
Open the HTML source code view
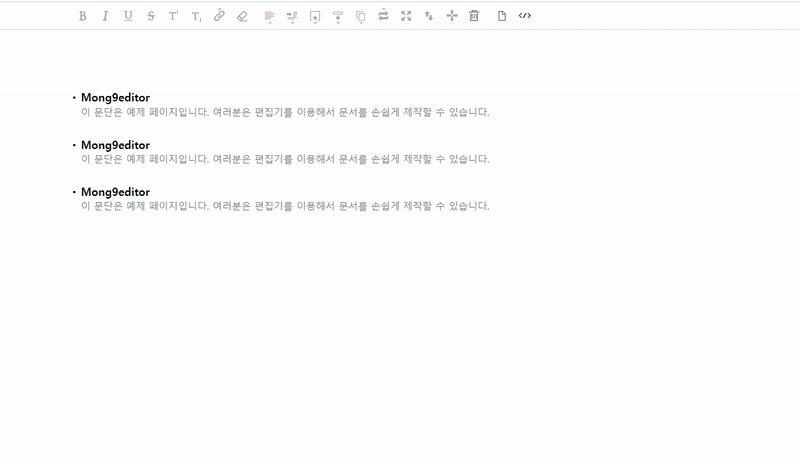click(x=525, y=16)
